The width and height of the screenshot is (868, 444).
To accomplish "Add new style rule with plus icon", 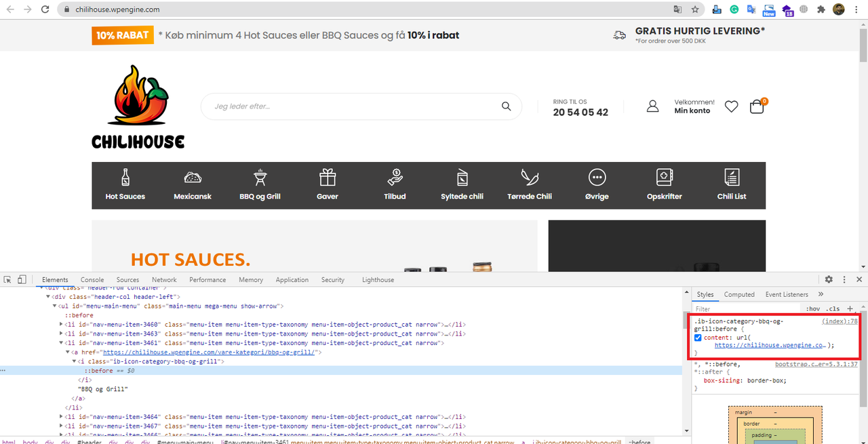I will point(850,308).
